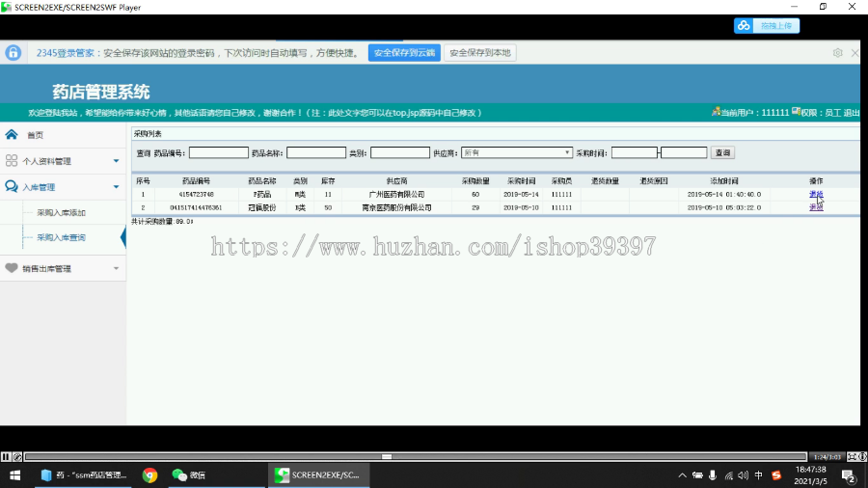This screenshot has height=488, width=868.
Task: Expand the 销售出库管理 menu arrow
Action: coord(117,268)
